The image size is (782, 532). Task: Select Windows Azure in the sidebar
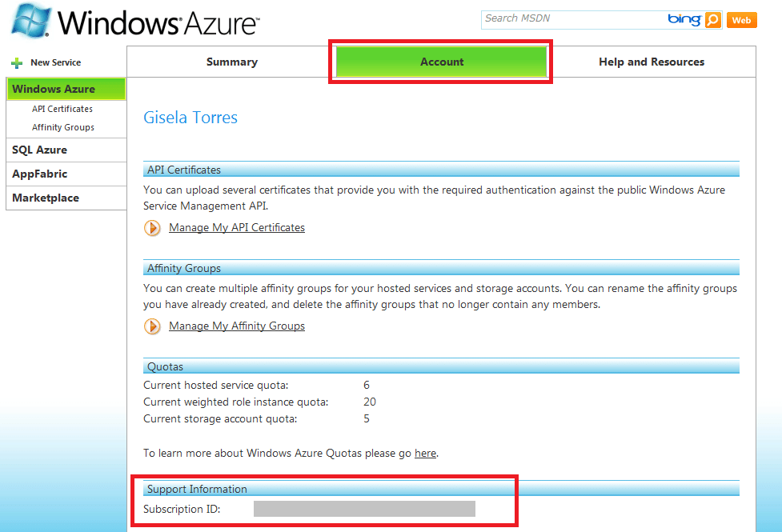coord(66,89)
